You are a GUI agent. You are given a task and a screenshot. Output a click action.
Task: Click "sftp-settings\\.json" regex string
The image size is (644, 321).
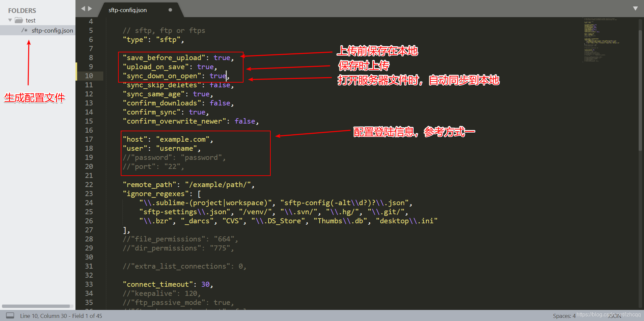pos(185,212)
